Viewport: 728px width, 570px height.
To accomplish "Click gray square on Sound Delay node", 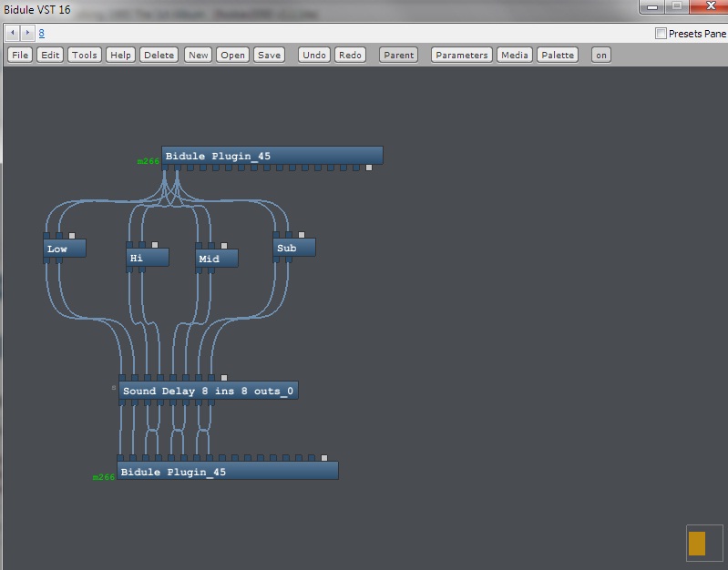I will click(224, 378).
